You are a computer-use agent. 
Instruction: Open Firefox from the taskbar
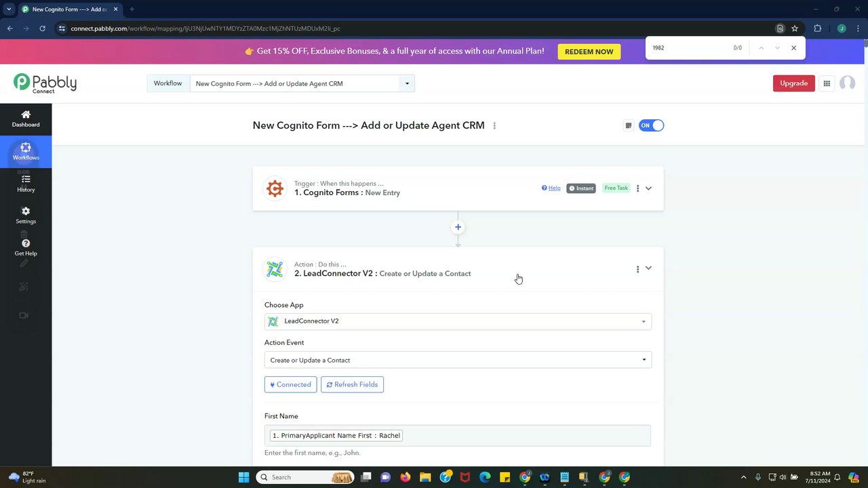406,477
